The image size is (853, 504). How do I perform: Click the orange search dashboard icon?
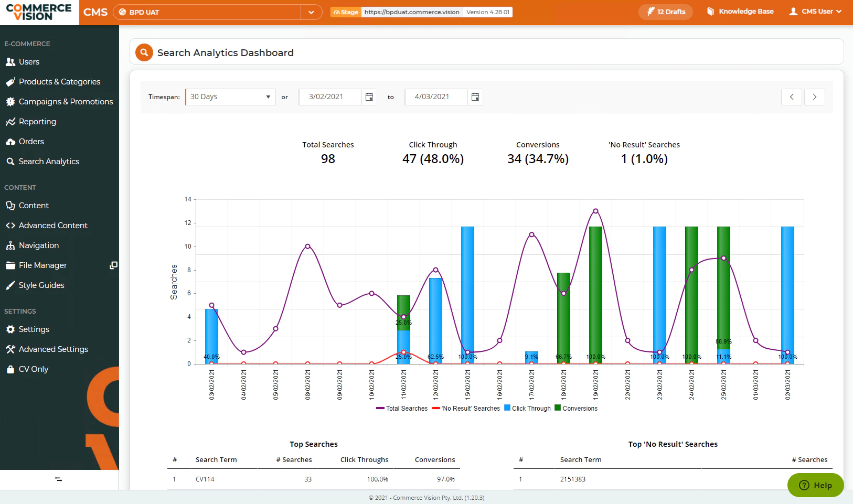click(x=144, y=52)
